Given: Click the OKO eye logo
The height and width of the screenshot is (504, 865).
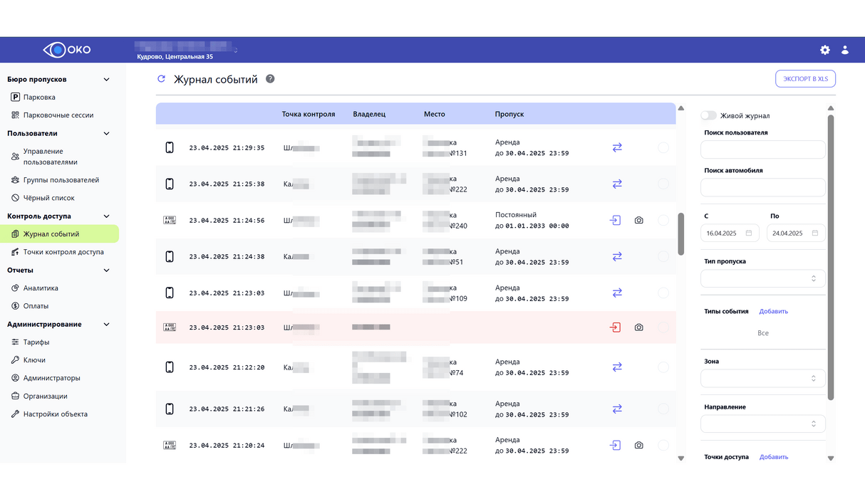Looking at the screenshot, I should pos(67,50).
